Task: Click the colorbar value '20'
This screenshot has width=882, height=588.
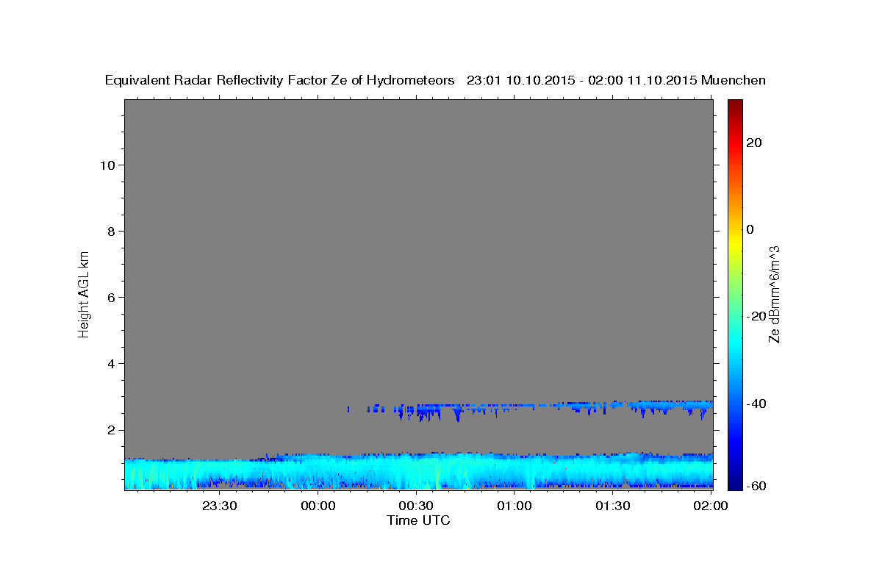Action: [x=754, y=143]
